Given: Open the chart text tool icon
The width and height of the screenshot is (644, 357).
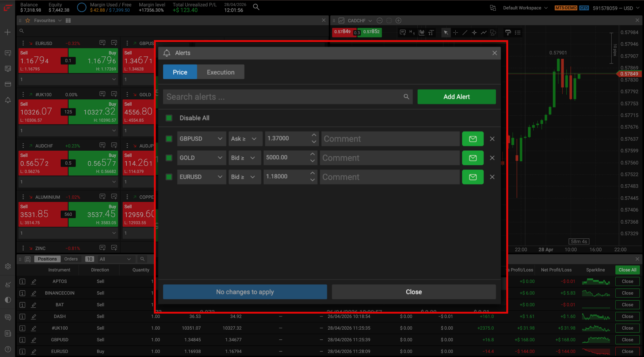Looking at the screenshot, I should click(431, 32).
